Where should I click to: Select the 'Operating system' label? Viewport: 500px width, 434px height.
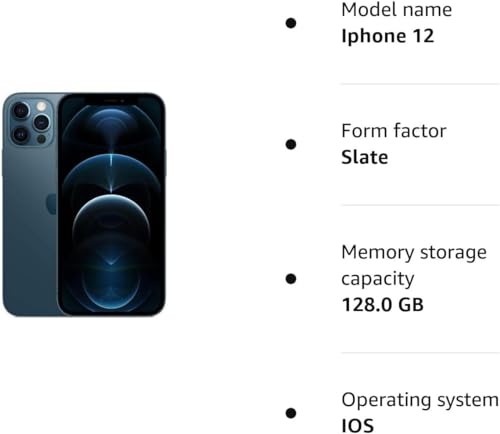(420, 400)
